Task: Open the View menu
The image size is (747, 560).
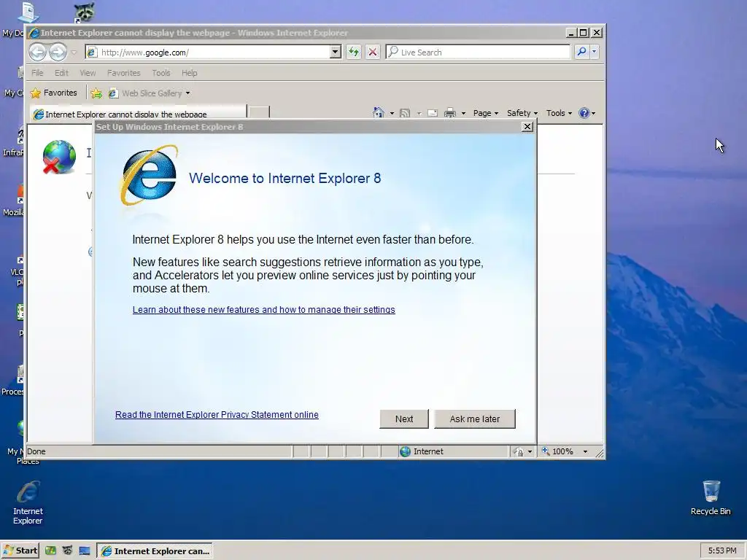Action: click(88, 73)
